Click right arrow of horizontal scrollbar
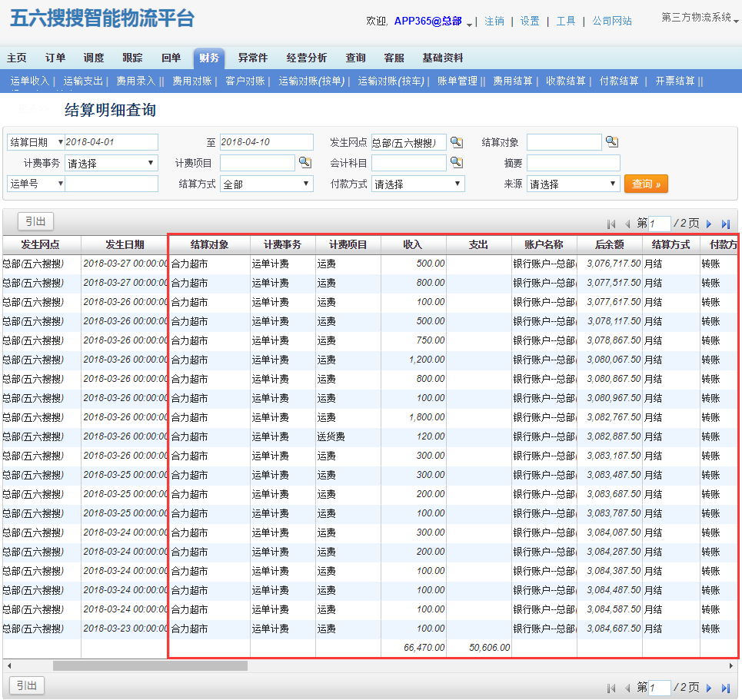The height and width of the screenshot is (700, 742). [x=731, y=666]
